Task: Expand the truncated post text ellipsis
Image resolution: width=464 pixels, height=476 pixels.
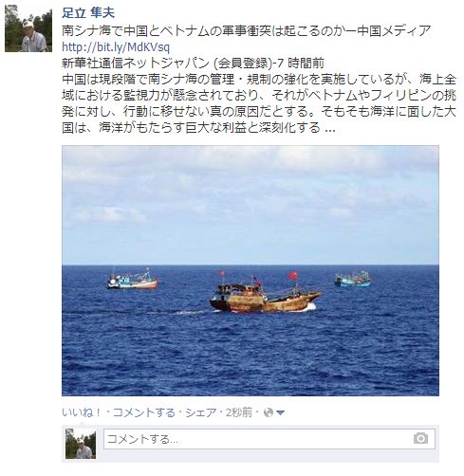Action: point(330,128)
